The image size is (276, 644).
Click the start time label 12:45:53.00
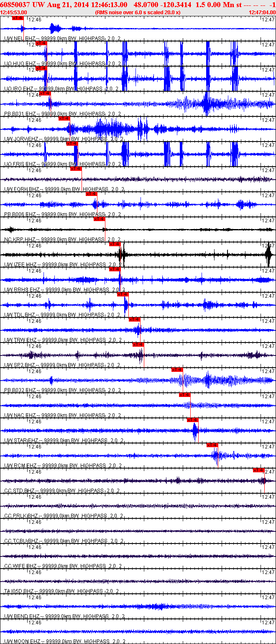(x=14, y=12)
